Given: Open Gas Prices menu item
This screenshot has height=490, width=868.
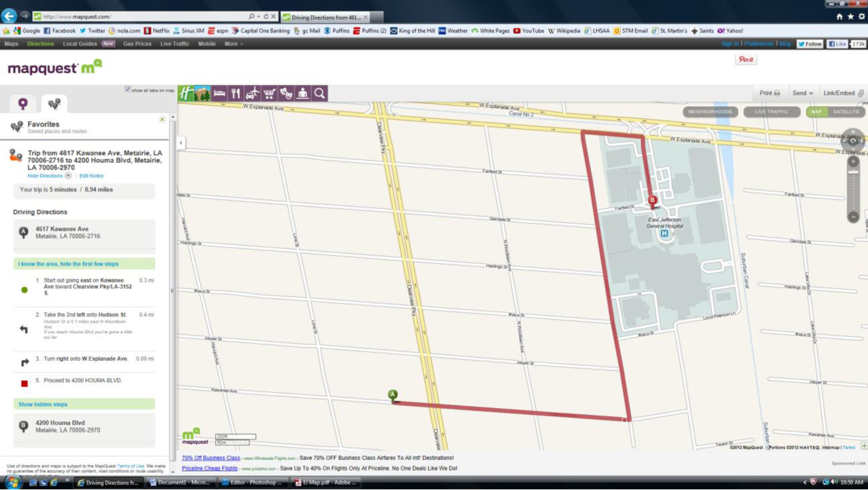Looking at the screenshot, I should (137, 44).
